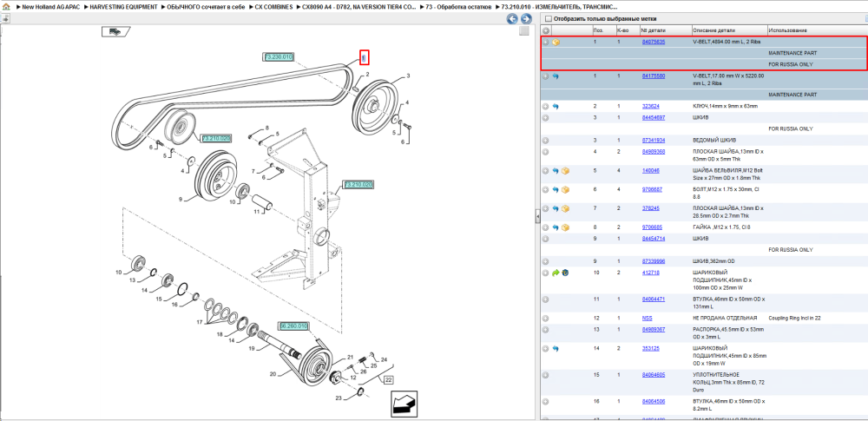Screen dimensions: 868x421
Task: Expand the 84989368 row plus button
Action: pos(546,152)
